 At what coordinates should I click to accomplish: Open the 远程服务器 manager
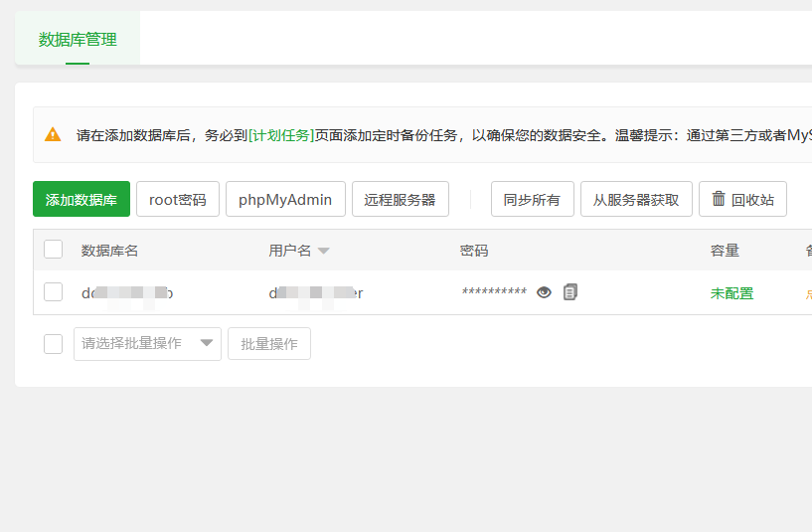[x=400, y=200]
